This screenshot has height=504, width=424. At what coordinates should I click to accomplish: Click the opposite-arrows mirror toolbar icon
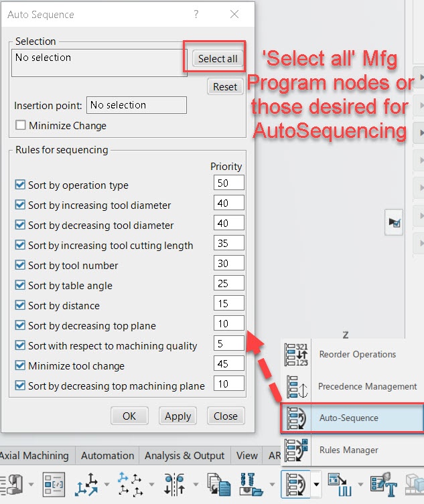pos(174,484)
